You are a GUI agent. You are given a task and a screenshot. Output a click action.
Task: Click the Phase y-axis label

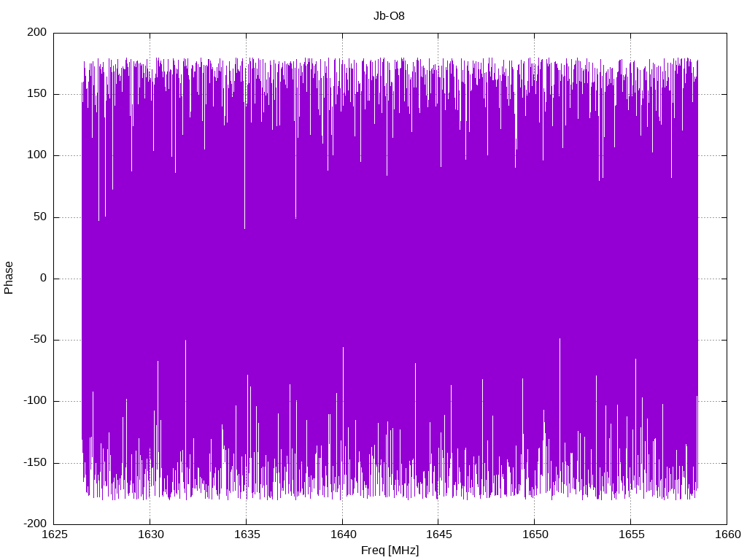(x=9, y=278)
